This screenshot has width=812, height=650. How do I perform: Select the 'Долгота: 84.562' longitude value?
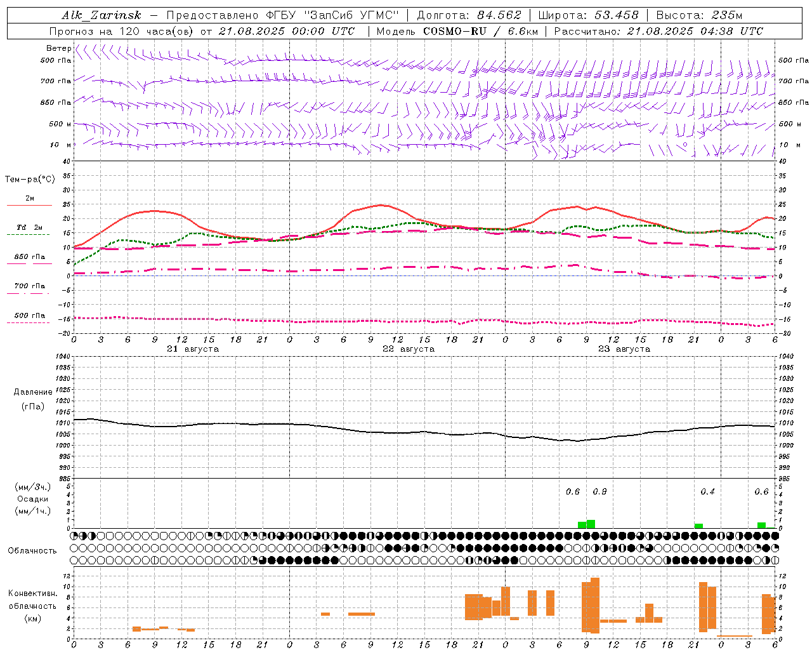[469, 15]
